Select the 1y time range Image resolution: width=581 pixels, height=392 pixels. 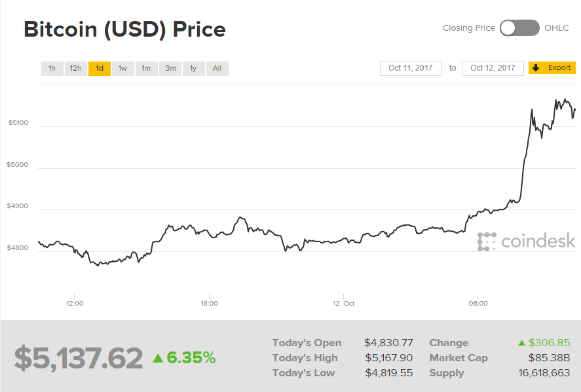[x=193, y=68]
